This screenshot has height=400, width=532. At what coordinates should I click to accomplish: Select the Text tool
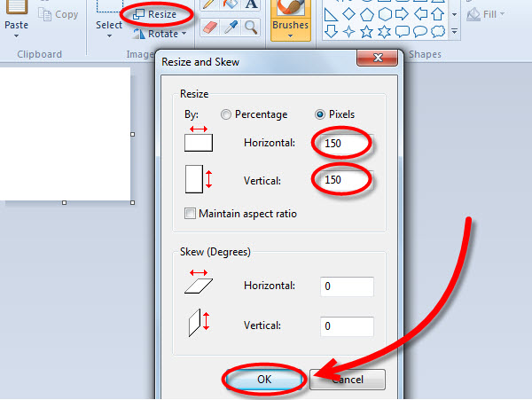[251, 4]
